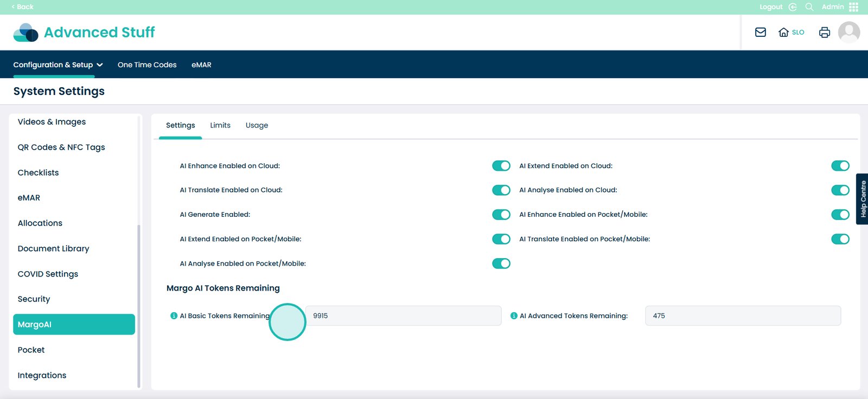Open the Admin apps grid icon
The image size is (868, 399).
tap(853, 7)
